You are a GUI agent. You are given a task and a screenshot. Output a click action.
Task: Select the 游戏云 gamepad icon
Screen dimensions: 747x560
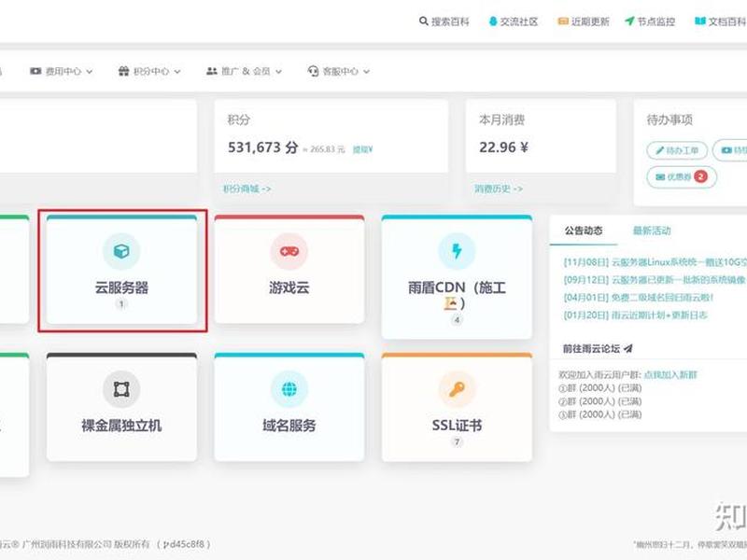pos(289,251)
